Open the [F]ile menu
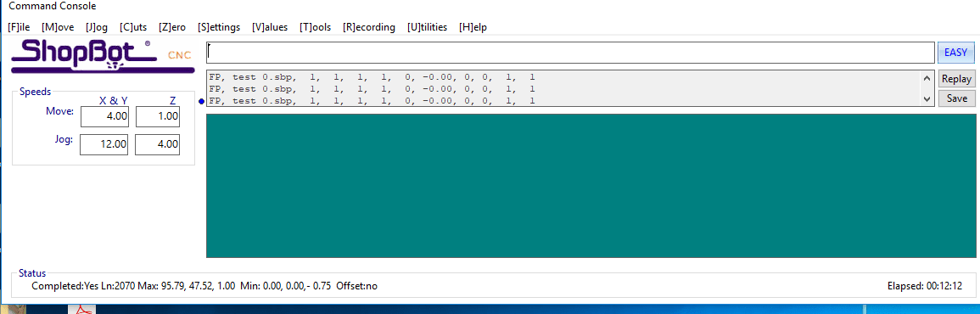This screenshot has width=980, height=314. point(19,27)
